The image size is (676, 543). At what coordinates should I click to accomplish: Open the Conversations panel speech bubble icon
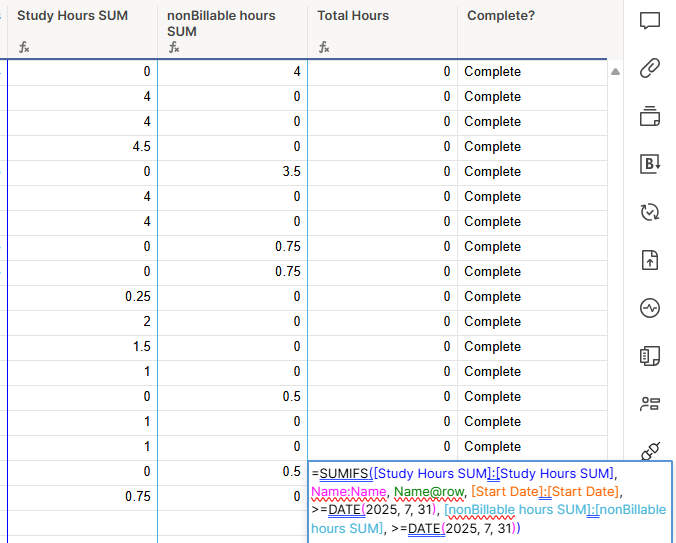point(650,20)
